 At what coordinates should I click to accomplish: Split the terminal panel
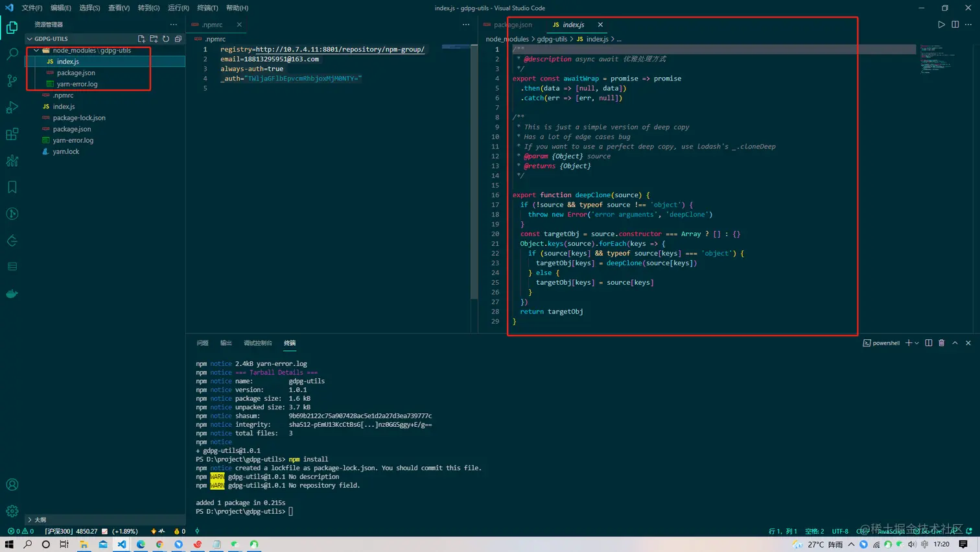click(929, 343)
